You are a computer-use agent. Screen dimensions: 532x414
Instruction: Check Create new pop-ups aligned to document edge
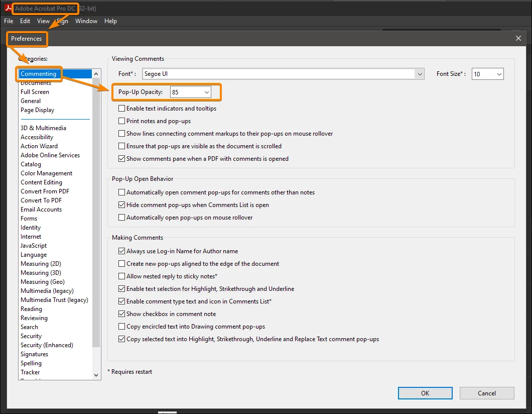tap(121, 264)
